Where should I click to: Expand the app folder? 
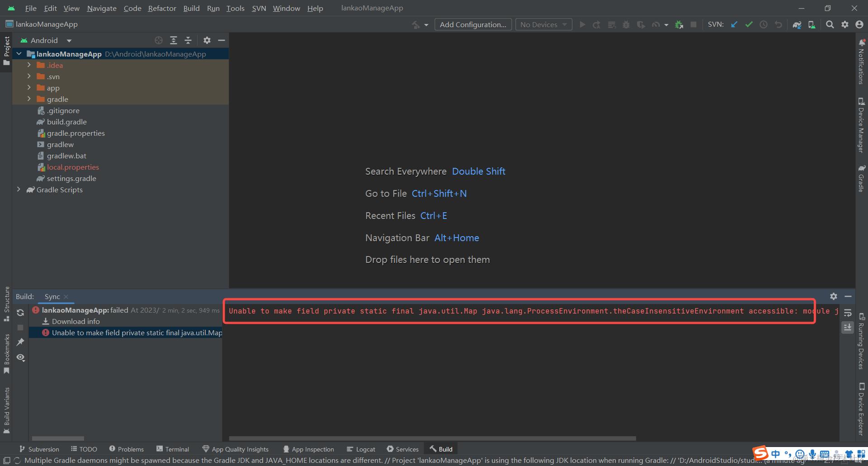coord(29,88)
